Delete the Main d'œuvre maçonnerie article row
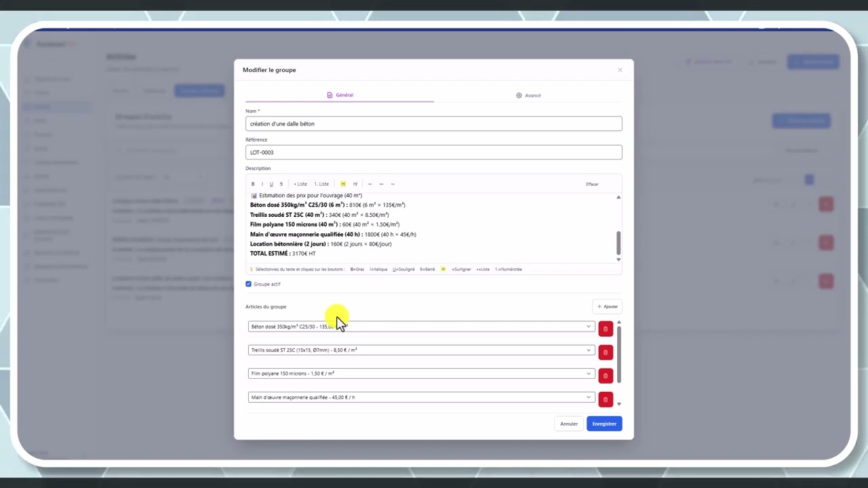This screenshot has height=488, width=868. click(606, 399)
